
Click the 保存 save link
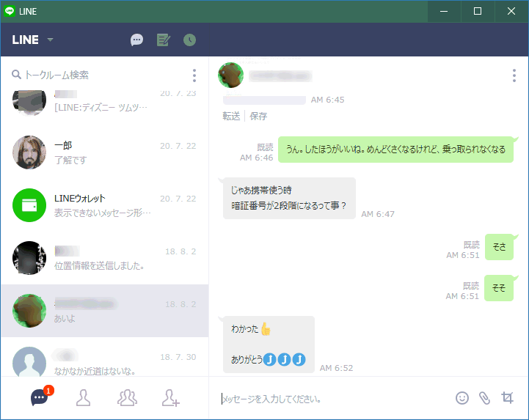tap(258, 116)
